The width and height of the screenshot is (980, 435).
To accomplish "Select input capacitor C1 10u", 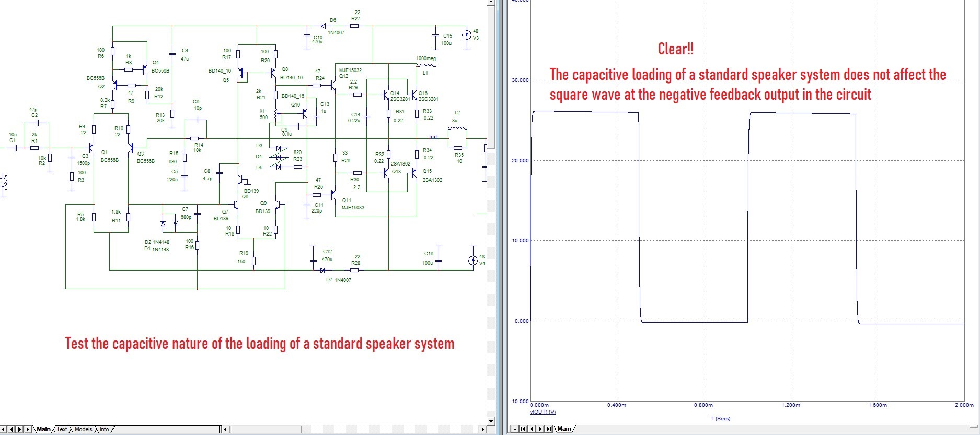I will point(16,148).
